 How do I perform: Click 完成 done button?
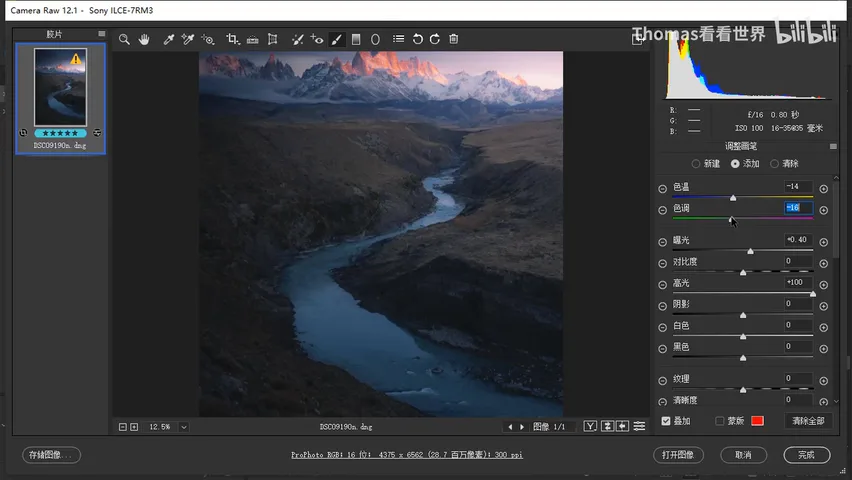pyautogui.click(x=806, y=455)
